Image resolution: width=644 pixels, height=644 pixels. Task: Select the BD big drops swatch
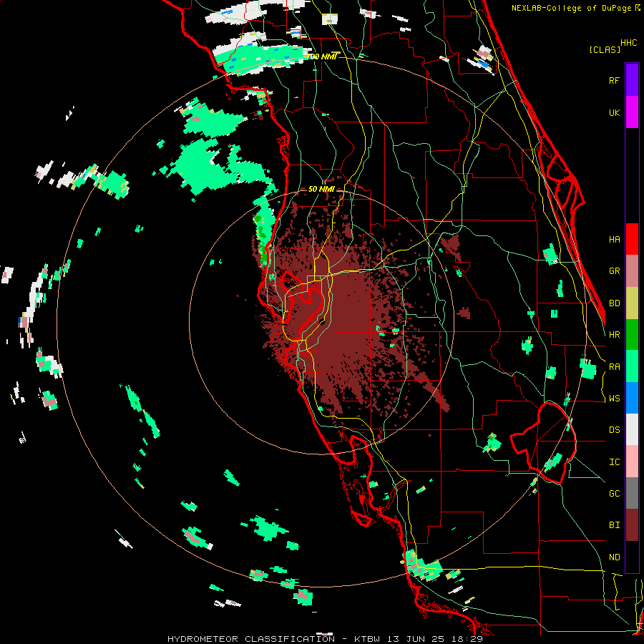pos(632,303)
